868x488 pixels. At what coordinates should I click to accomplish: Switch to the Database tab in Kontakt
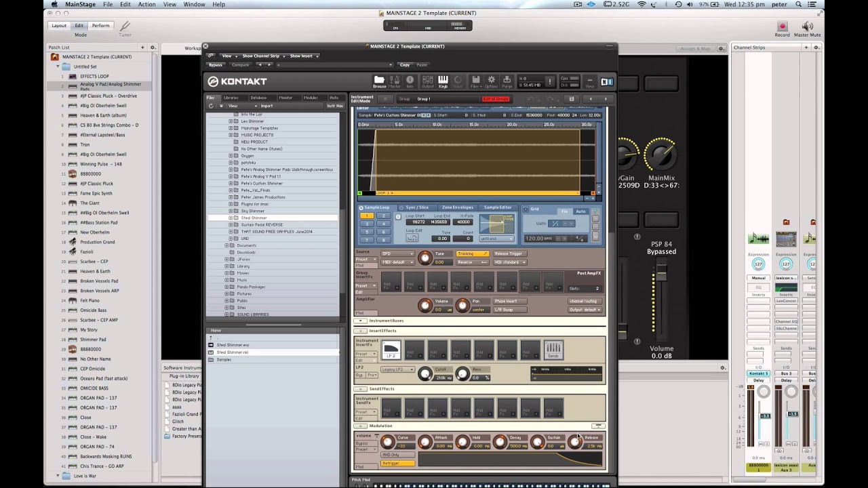coord(258,98)
